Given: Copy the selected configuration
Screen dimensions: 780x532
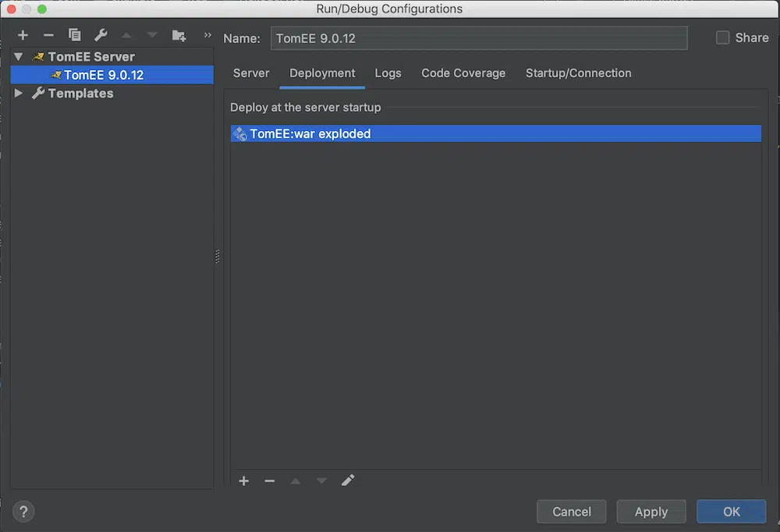Looking at the screenshot, I should [74, 35].
